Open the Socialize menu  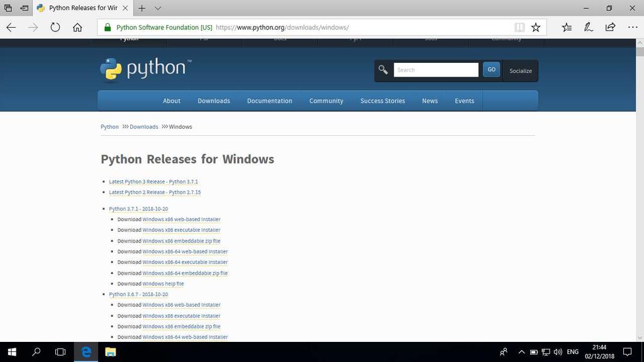(520, 70)
